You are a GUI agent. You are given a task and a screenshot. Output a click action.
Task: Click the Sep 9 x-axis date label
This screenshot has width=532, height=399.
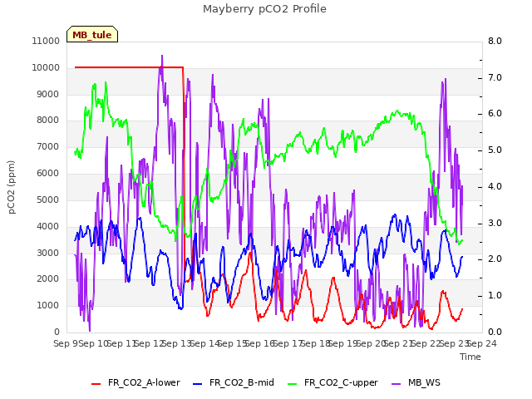[x=66, y=343]
